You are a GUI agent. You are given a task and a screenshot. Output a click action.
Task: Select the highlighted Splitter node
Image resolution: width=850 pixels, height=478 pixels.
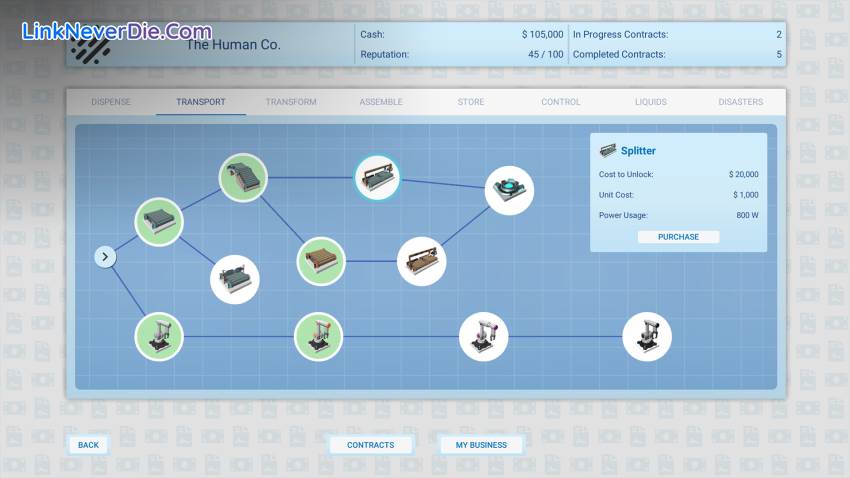tap(377, 178)
